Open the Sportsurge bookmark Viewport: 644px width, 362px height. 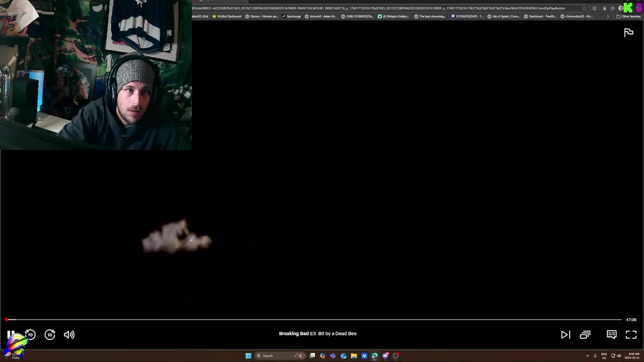[x=291, y=16]
